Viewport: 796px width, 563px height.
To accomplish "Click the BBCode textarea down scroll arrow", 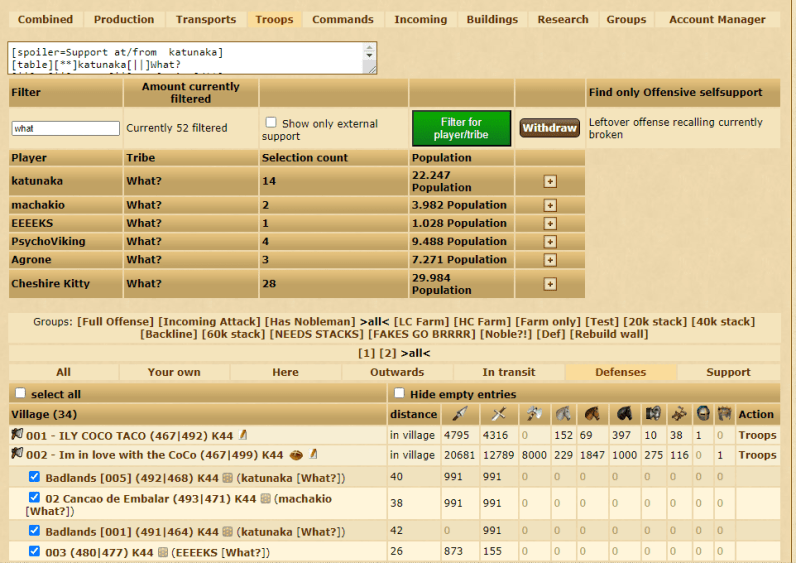I will (x=369, y=55).
